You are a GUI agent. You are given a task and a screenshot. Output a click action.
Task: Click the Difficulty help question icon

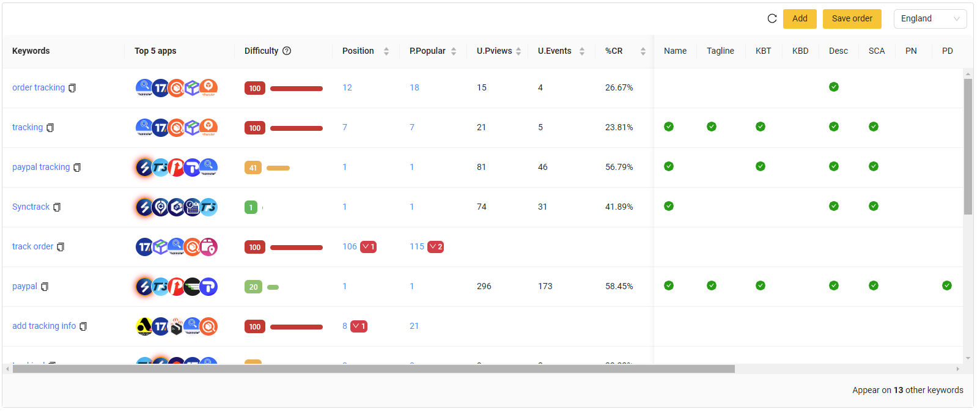(287, 51)
